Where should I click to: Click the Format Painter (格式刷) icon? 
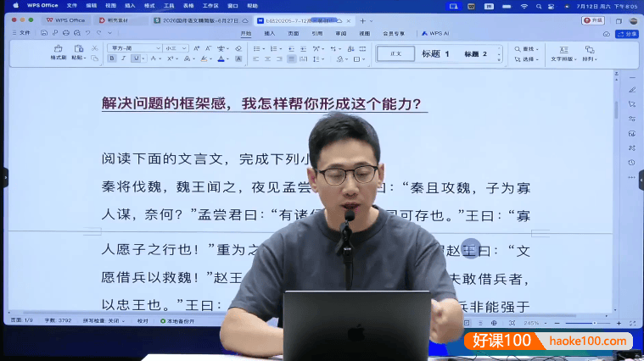[x=58, y=48]
